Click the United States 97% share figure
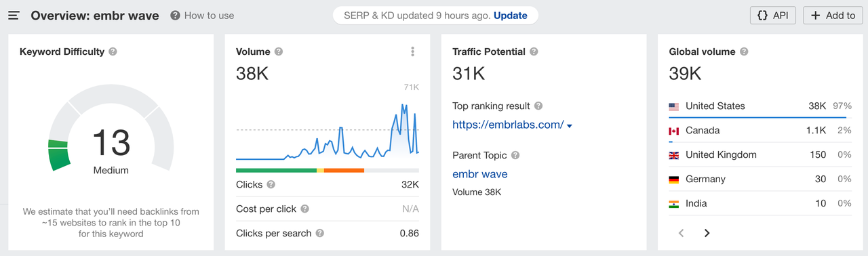 tap(843, 106)
